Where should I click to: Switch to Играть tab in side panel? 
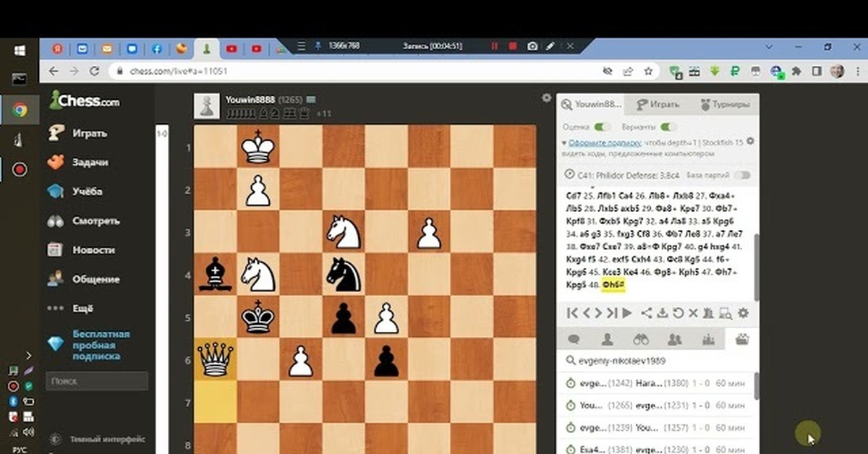(x=658, y=105)
